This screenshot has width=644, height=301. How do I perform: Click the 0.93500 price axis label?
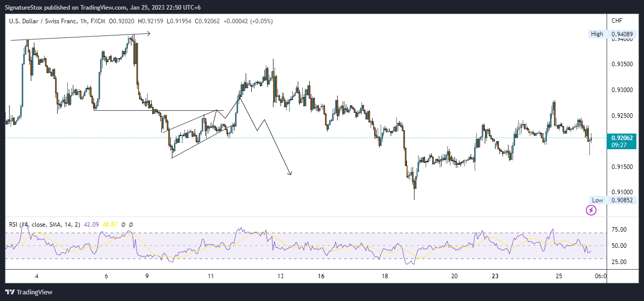pyautogui.click(x=622, y=64)
